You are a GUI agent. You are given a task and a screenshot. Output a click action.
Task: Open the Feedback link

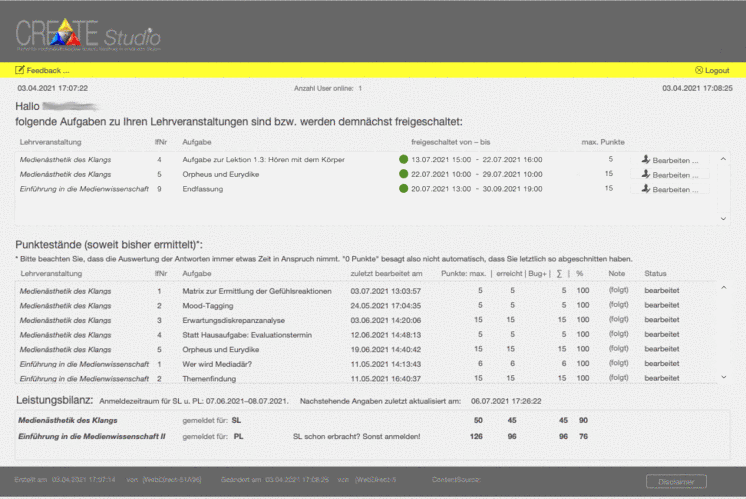48,70
